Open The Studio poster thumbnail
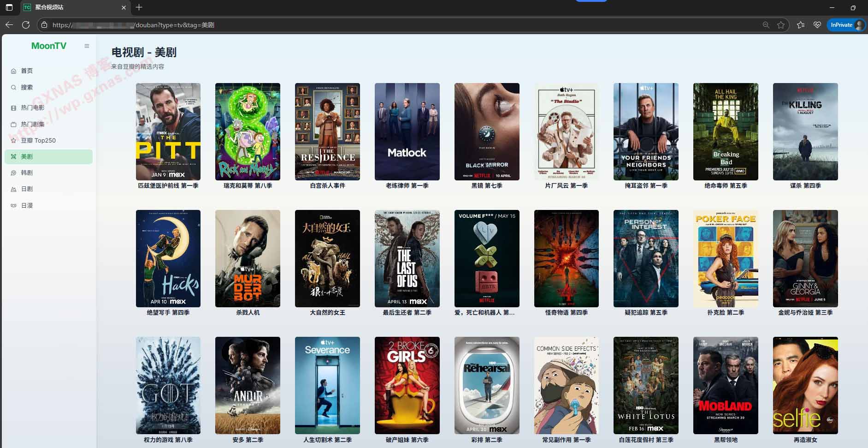The height and width of the screenshot is (448, 868). point(567,131)
